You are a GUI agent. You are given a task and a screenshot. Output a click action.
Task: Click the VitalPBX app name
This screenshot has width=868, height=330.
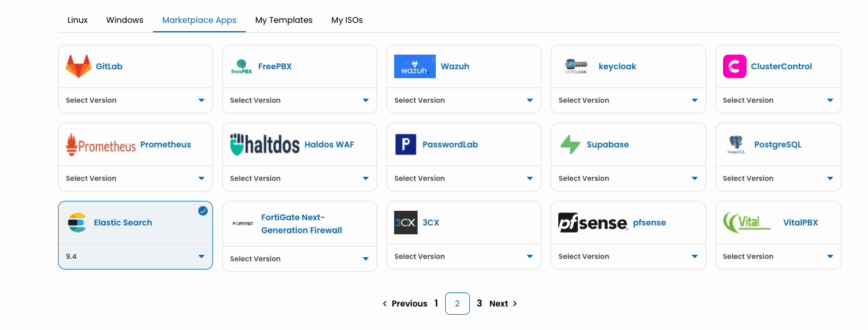[x=801, y=223]
